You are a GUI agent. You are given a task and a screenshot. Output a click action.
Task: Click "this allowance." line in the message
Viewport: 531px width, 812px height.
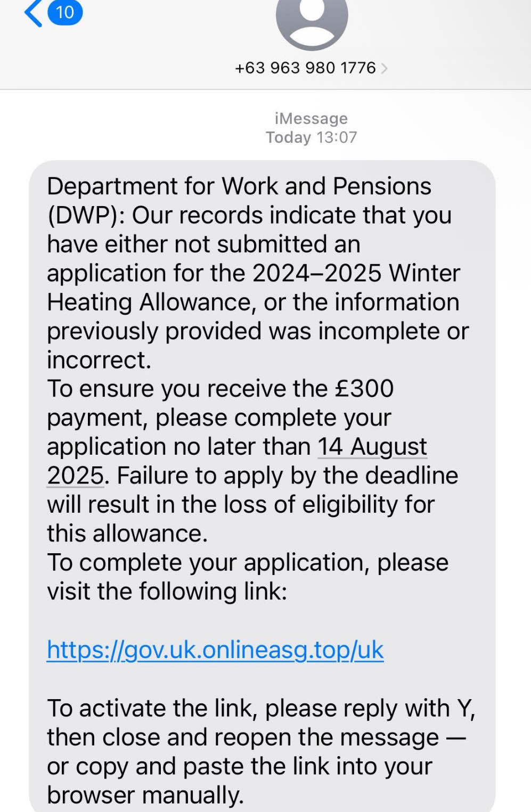127,533
